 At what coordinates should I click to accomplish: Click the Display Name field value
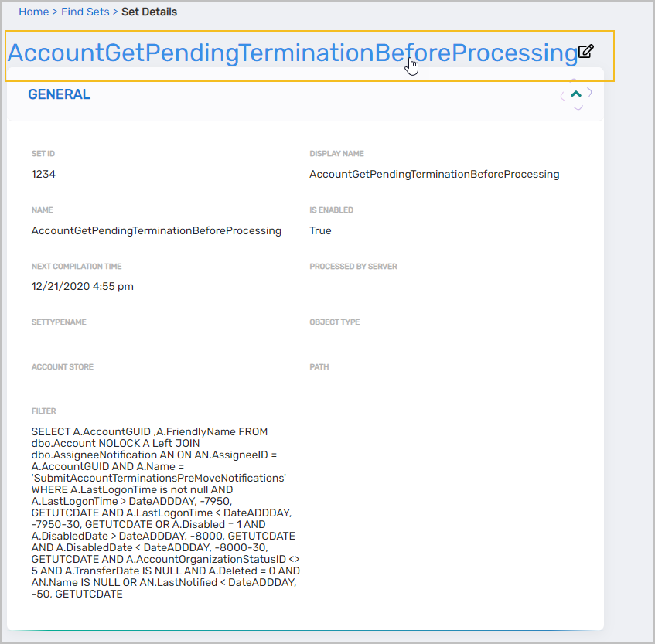[434, 175]
